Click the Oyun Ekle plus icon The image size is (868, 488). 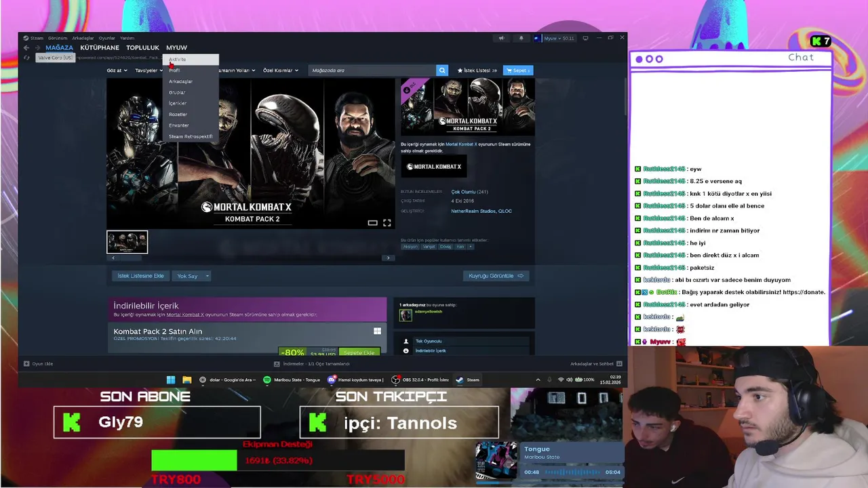[x=26, y=364]
